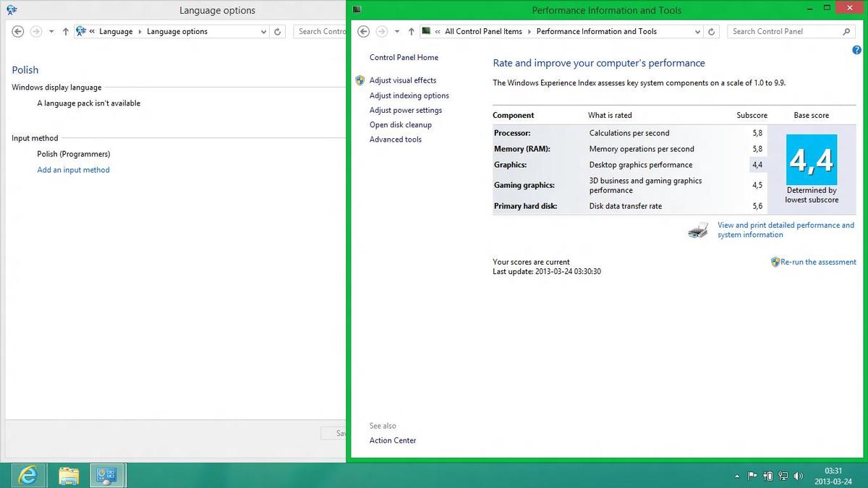Go back in the Language options window
868x488 pixels.
point(18,32)
